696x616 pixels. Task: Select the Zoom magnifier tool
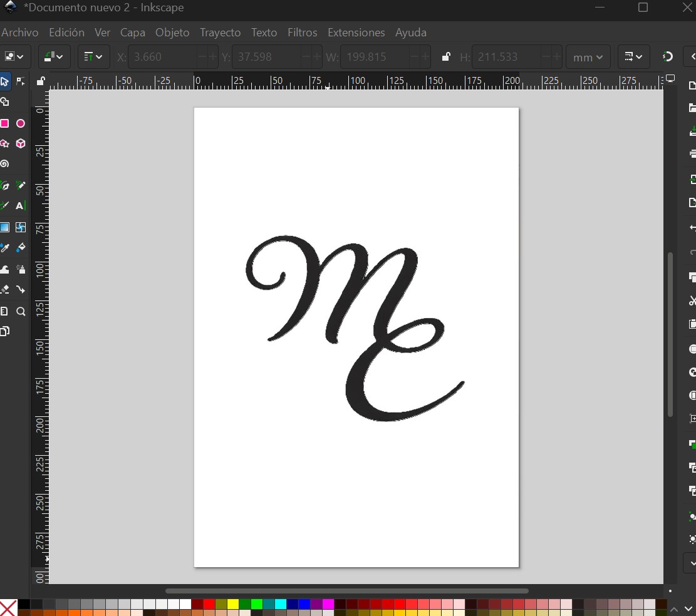21,311
